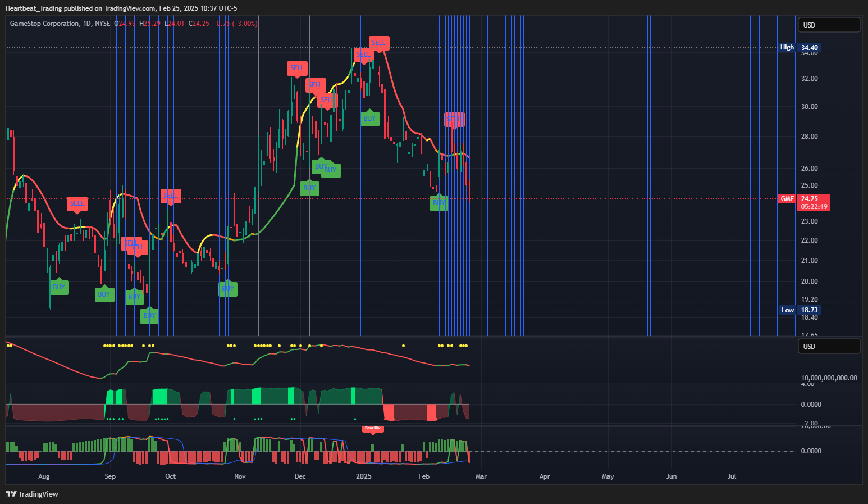This screenshot has width=868, height=504.
Task: Click the BUY marker in early August
Action: click(59, 287)
